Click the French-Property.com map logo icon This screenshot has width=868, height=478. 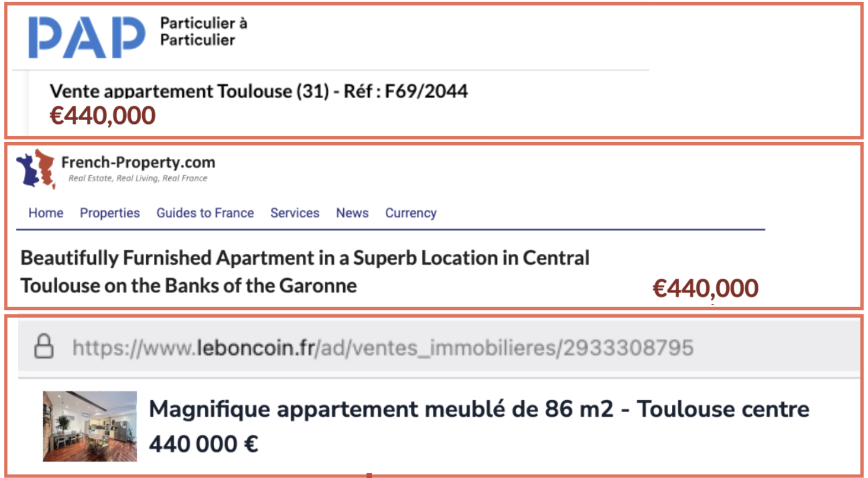click(x=37, y=168)
